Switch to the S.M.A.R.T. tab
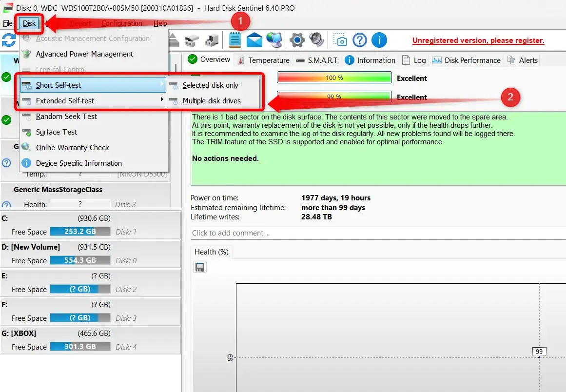This screenshot has height=392, width=566. (x=317, y=60)
